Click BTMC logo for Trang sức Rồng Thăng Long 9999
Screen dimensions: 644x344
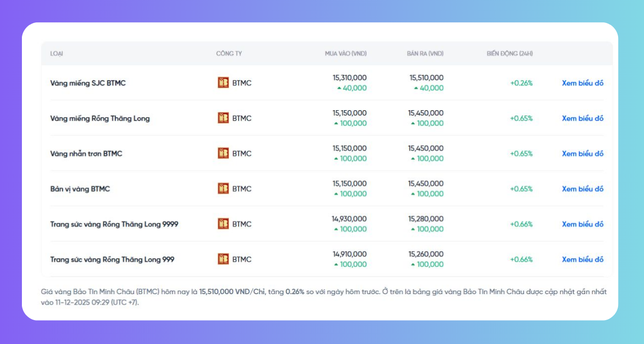pyautogui.click(x=223, y=224)
